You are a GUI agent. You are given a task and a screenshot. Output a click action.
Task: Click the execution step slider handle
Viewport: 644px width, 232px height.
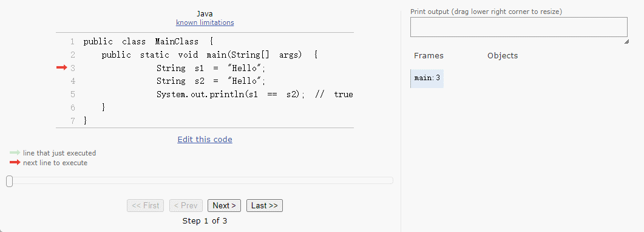(10, 181)
